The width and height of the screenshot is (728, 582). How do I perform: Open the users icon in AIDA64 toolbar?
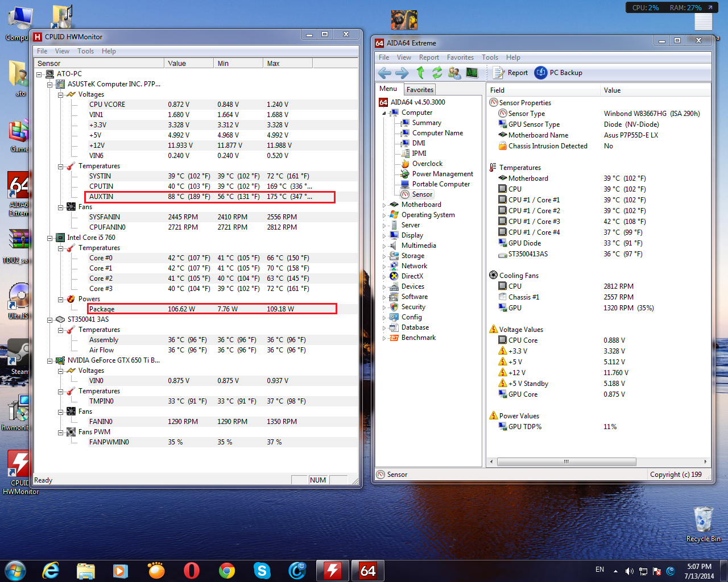[454, 73]
